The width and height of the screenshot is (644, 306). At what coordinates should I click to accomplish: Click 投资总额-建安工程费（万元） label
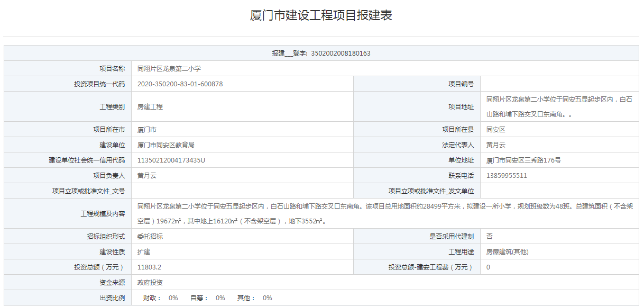coord(431,267)
